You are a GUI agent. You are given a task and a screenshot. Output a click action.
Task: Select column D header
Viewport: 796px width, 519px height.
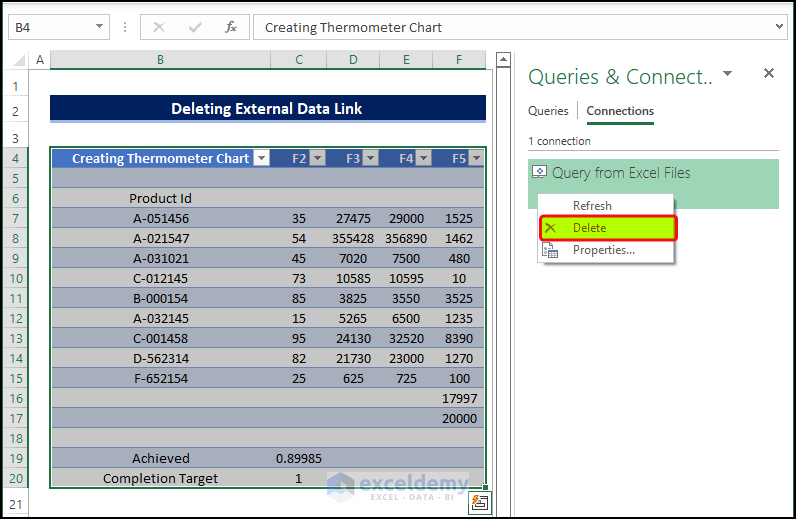point(353,61)
